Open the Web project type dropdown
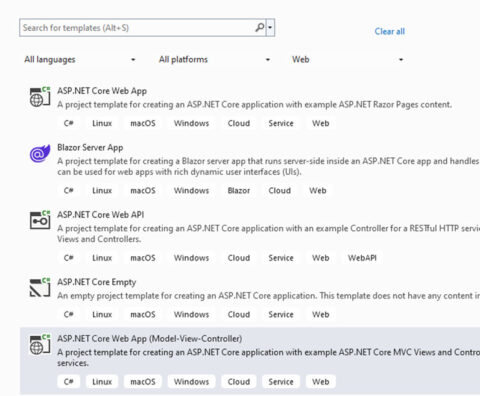The width and height of the screenshot is (480, 396). pyautogui.click(x=348, y=60)
